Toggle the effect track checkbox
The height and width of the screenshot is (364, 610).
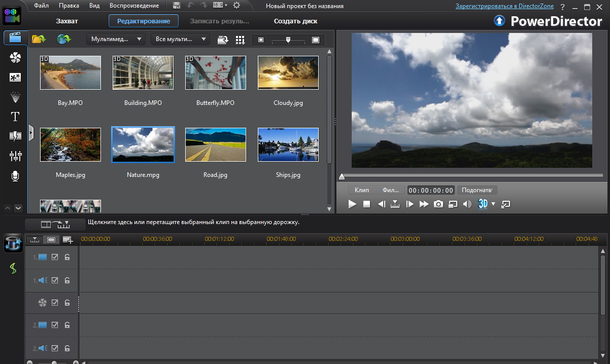tap(55, 303)
